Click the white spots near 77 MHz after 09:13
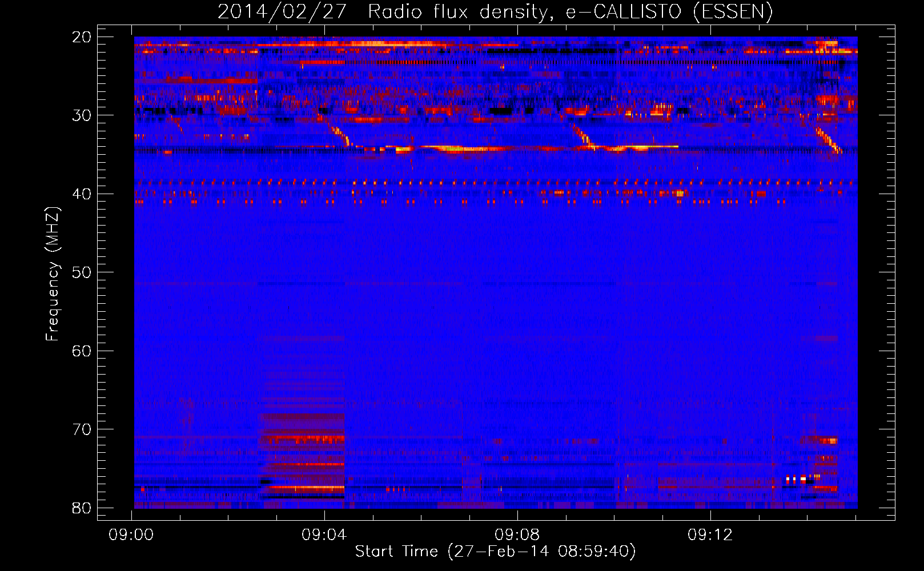Screen dimensions: 924x571 [796, 479]
